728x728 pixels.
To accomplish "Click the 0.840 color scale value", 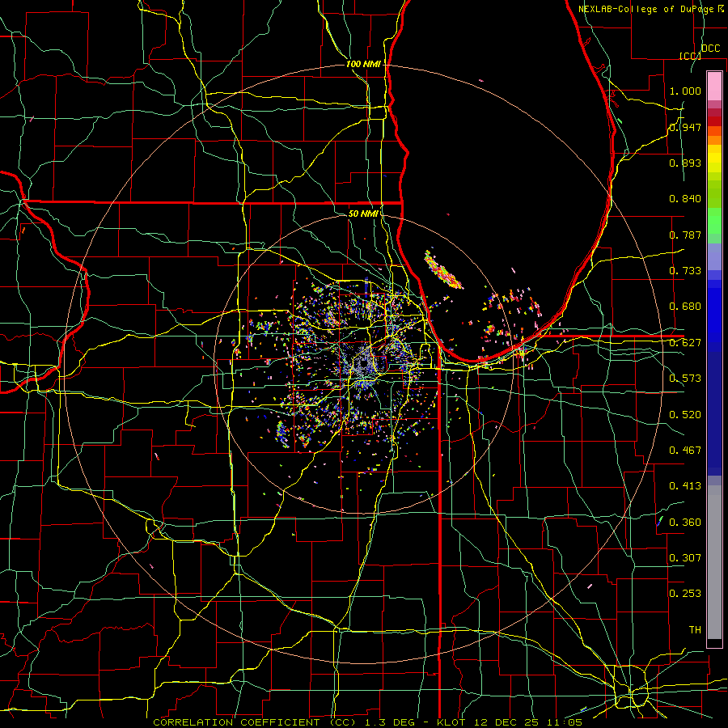I will [x=685, y=199].
